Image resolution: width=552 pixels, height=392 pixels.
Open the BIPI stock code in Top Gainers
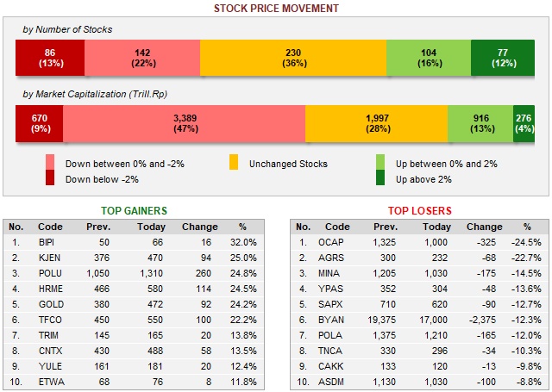point(47,243)
